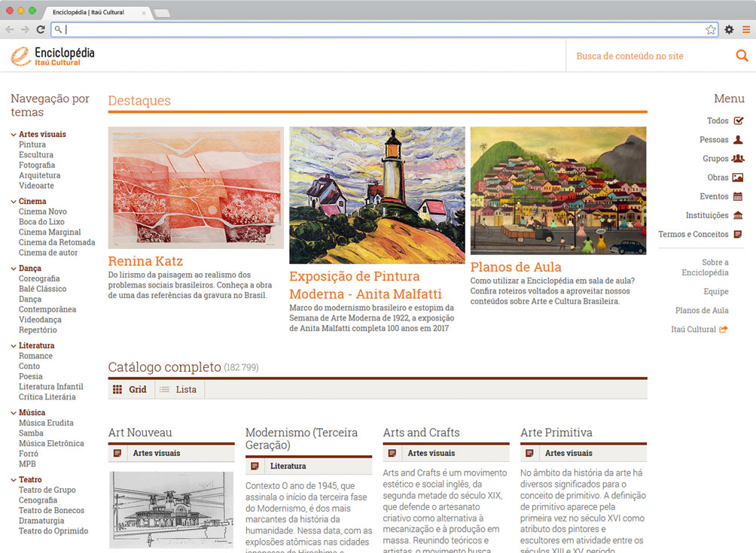Open Pessoas via the person icon
The height and width of the screenshot is (553, 756).
[738, 139]
